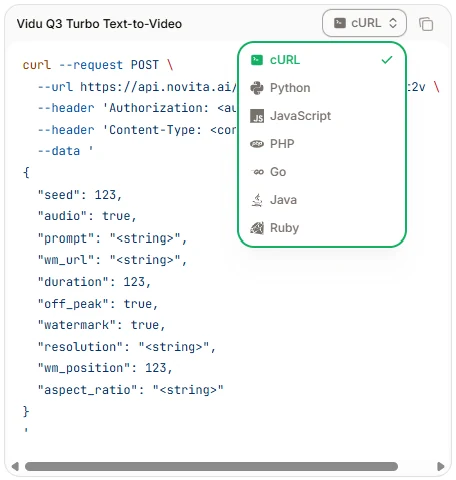Click the green checkmark beside cURL
Image resolution: width=456 pixels, height=480 pixels.
(x=387, y=60)
